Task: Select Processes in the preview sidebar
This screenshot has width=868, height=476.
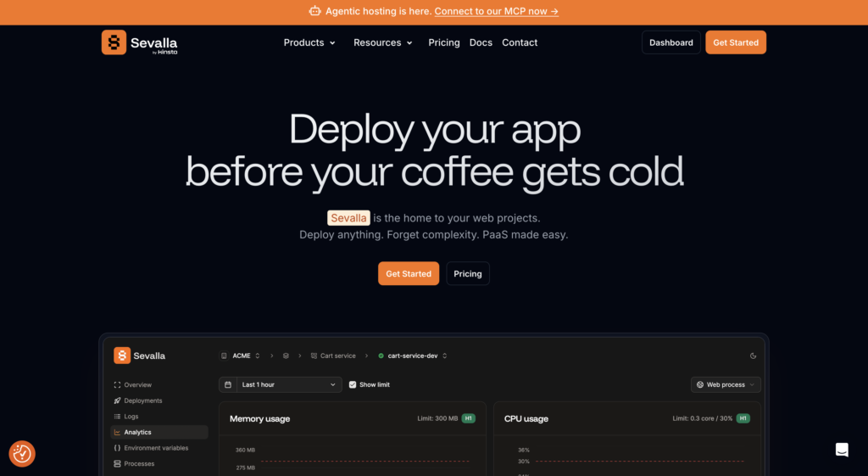Action: point(159,464)
